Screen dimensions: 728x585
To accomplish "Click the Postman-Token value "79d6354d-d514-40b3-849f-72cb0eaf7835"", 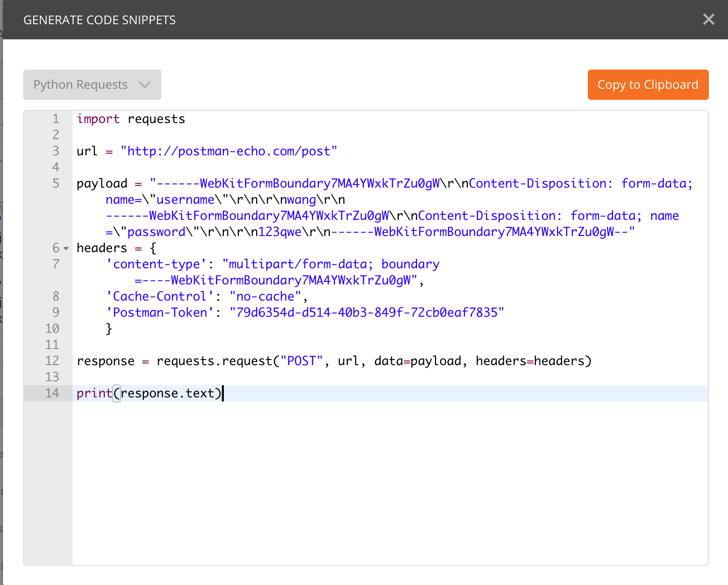I will pyautogui.click(x=367, y=313).
